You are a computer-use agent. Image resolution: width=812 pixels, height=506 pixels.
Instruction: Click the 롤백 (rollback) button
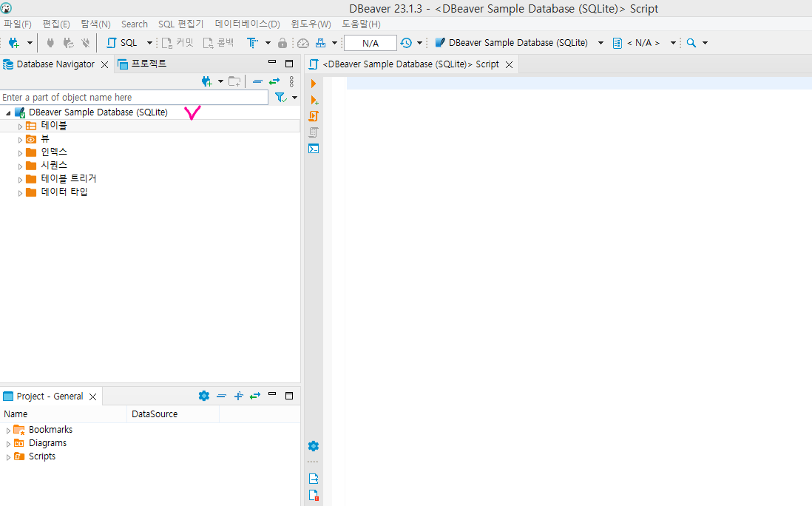(219, 43)
